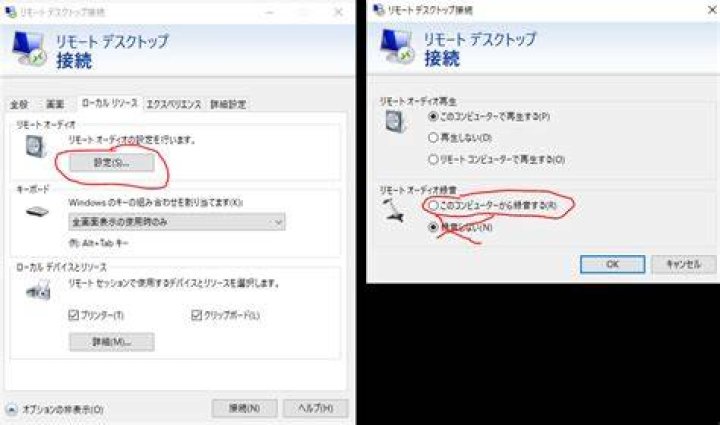Image resolution: width=720 pixels, height=425 pixels.
Task: Click the Remote Desktop computer icon in right dialog header
Action: [x=397, y=46]
